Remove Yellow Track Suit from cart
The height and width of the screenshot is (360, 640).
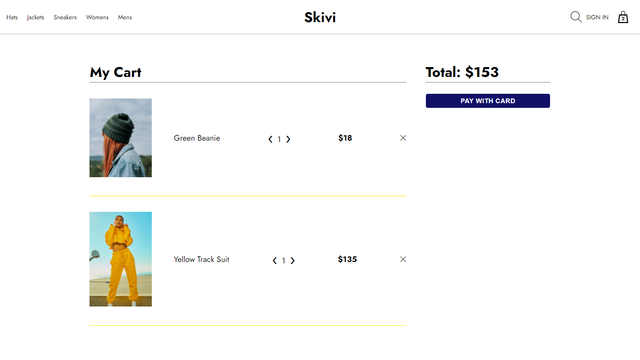click(x=403, y=259)
